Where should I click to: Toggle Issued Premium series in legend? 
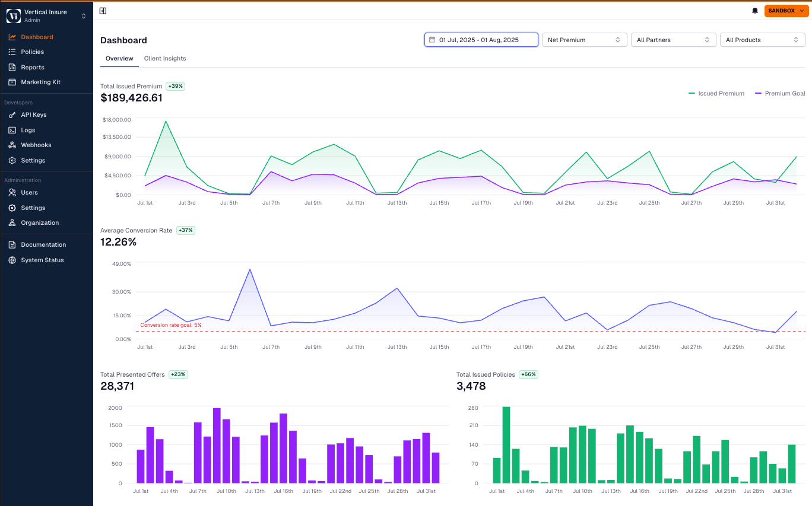pyautogui.click(x=716, y=94)
